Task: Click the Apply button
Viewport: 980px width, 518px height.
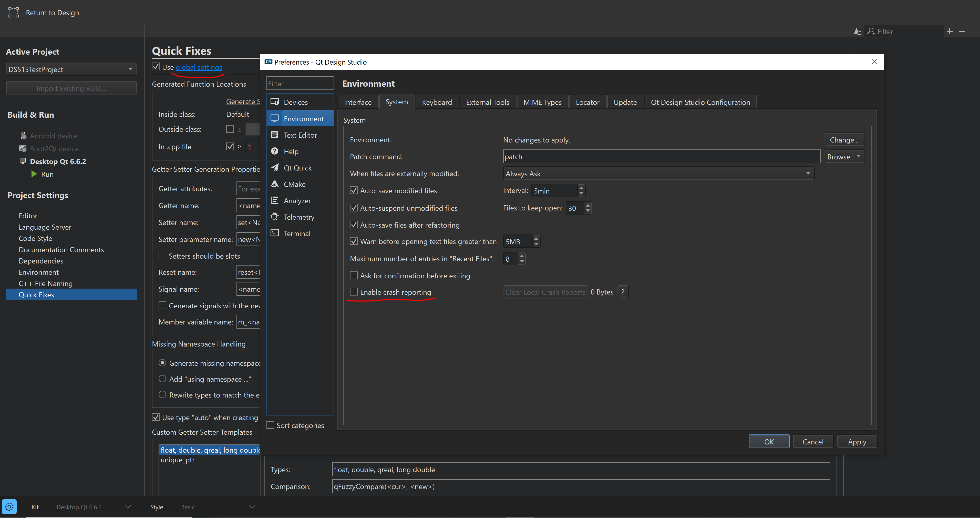Action: (857, 442)
